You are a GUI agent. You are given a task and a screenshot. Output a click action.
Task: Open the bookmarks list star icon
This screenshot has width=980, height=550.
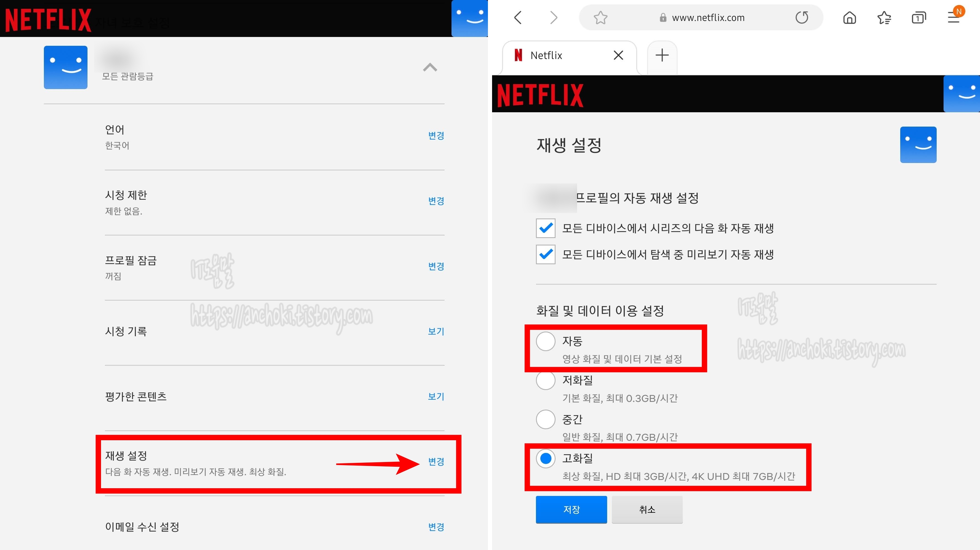coord(884,17)
